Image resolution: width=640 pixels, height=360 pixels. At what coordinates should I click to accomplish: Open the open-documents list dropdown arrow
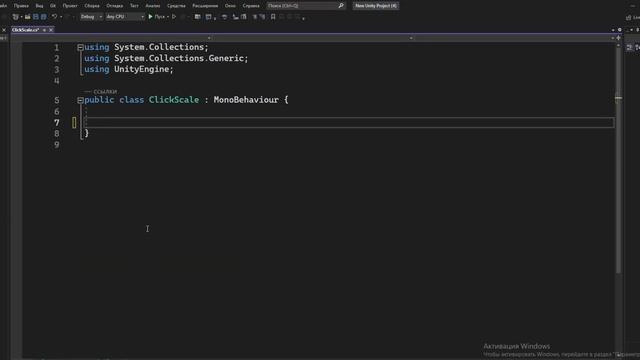tap(613, 30)
